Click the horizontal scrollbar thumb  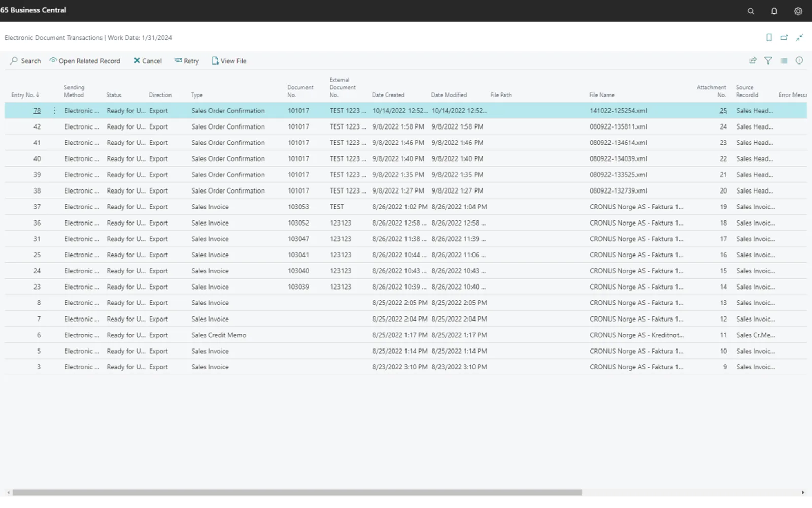pos(297,492)
